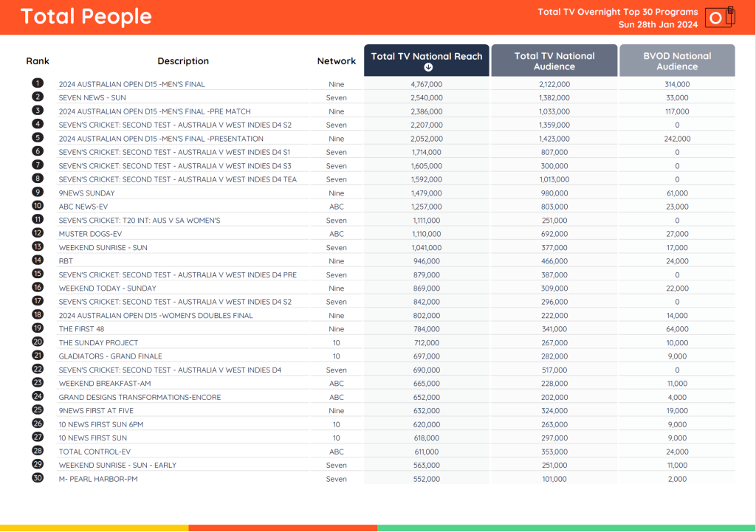The width and height of the screenshot is (756, 532).
Task: Click the Network column heading
Action: [x=337, y=61]
